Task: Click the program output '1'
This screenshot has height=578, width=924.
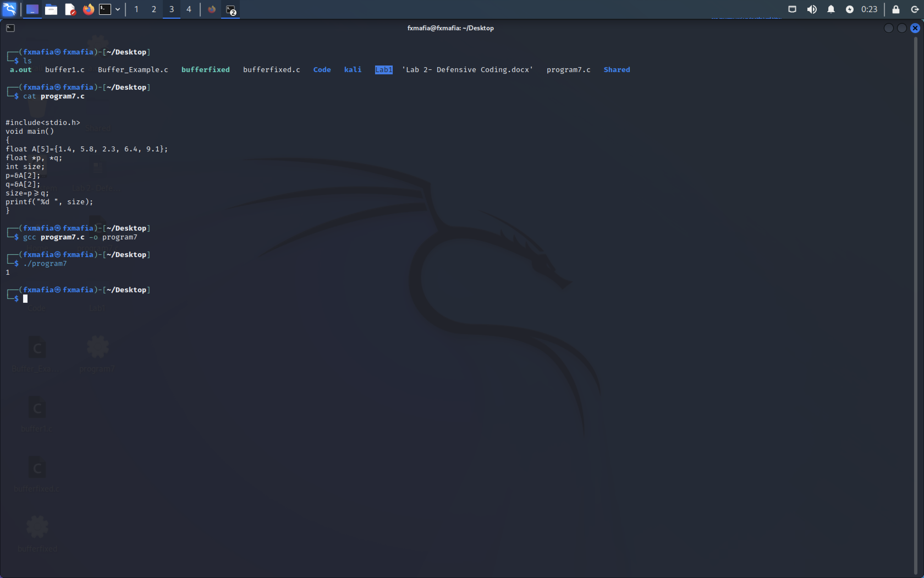Action: pos(8,272)
